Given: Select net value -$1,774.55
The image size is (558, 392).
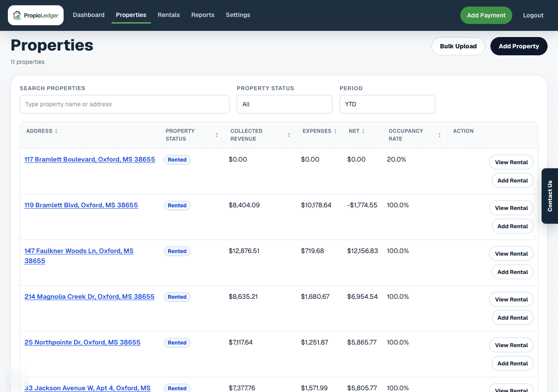Looking at the screenshot, I should (362, 205).
